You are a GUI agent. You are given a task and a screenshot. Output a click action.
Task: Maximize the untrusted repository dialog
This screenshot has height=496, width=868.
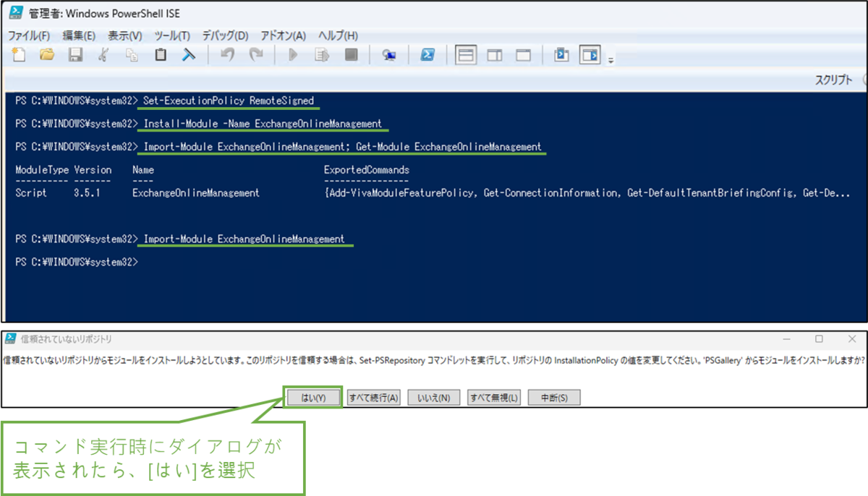819,339
